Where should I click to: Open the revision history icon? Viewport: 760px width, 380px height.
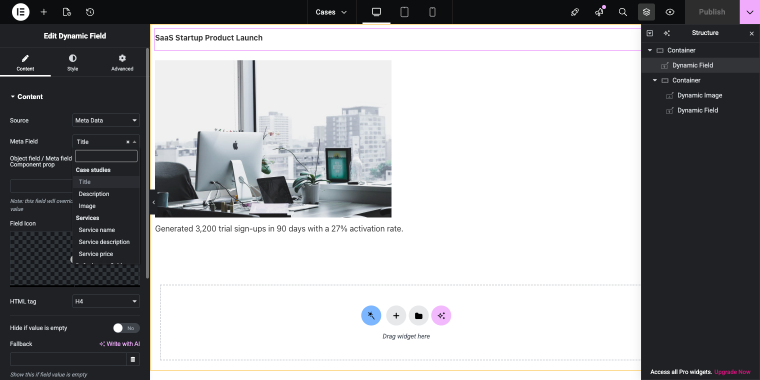[x=90, y=12]
